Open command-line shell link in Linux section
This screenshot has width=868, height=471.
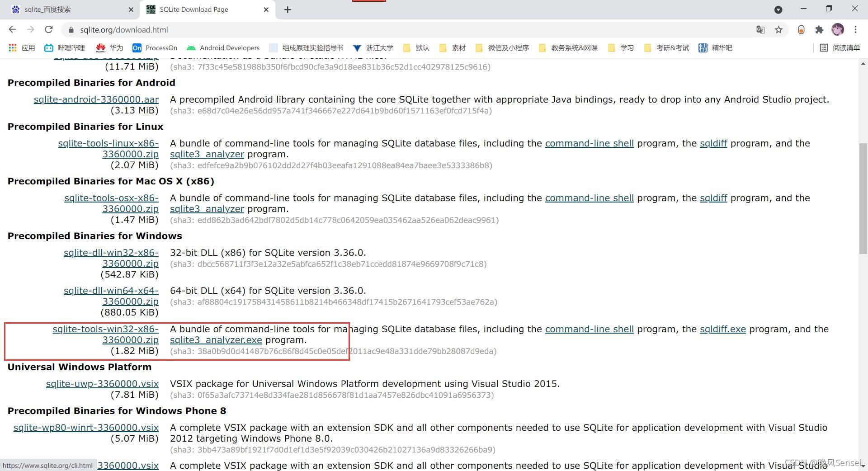[x=590, y=143]
